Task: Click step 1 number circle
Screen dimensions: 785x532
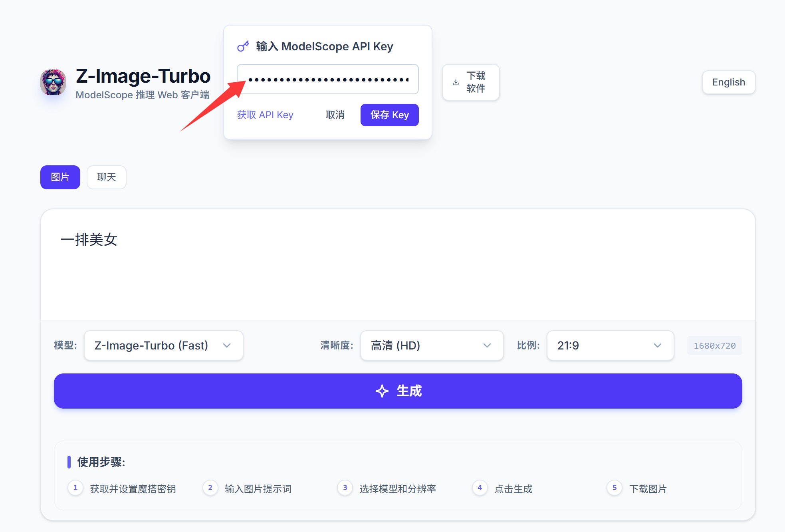Action: 75,488
